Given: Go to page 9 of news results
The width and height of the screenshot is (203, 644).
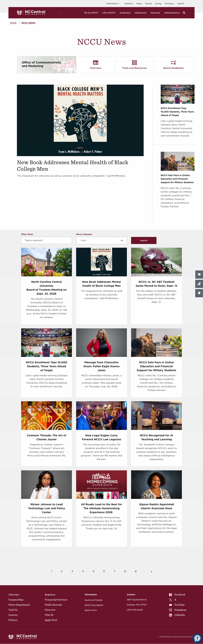Looking at the screenshot, I should (136, 572).
